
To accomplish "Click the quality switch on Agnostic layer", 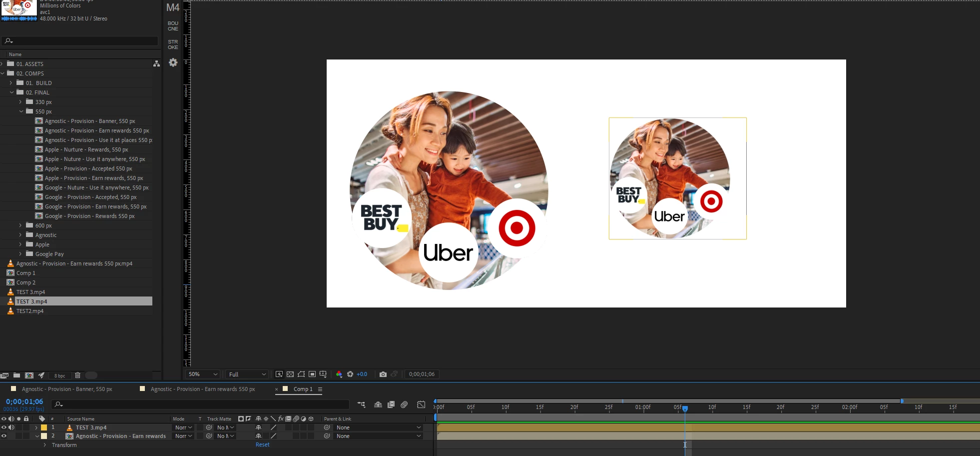I will [x=273, y=436].
